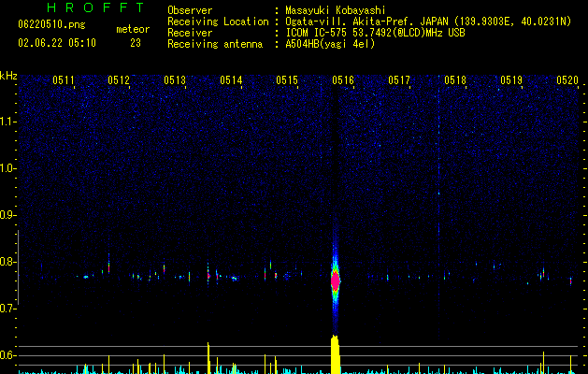The width and height of the screenshot is (588, 374).
Task: Click the yellow power peak before 0514
Action: [x=208, y=358]
